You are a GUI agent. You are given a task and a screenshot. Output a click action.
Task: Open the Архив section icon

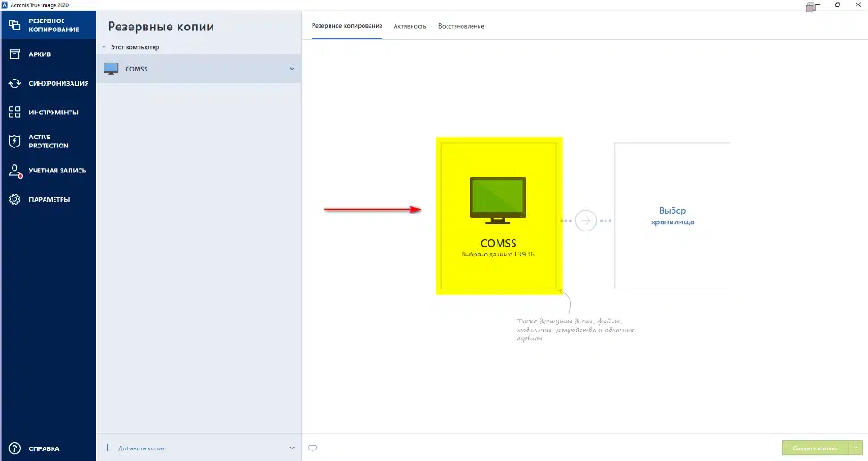coord(14,54)
